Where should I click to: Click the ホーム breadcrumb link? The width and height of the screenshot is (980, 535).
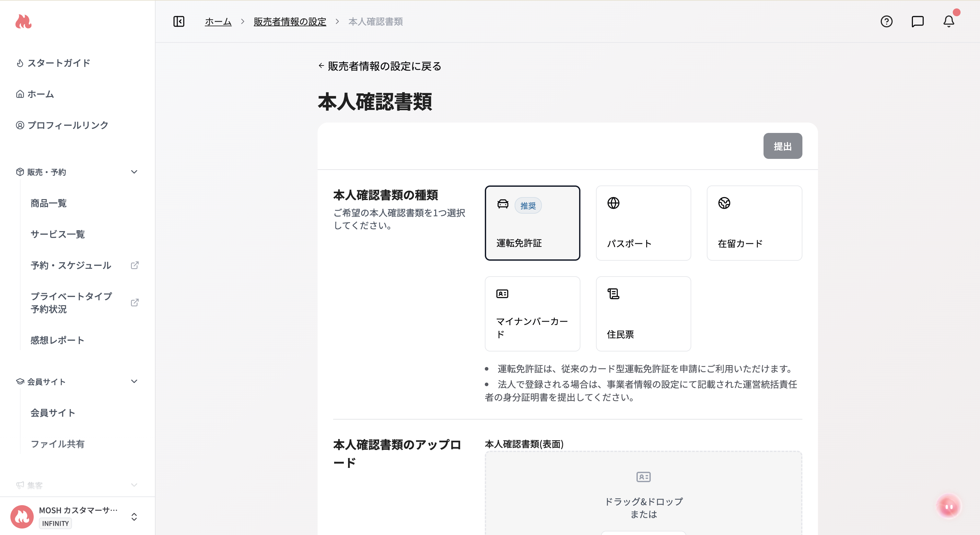[x=218, y=22]
